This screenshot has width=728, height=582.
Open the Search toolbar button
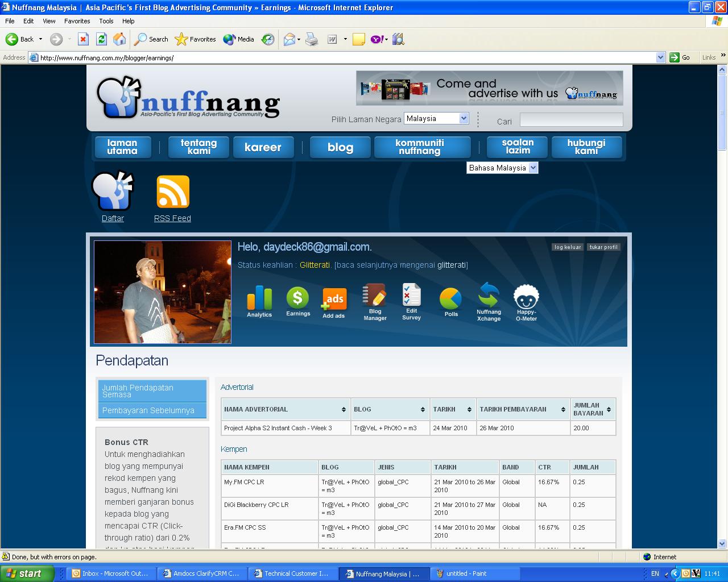(151, 39)
